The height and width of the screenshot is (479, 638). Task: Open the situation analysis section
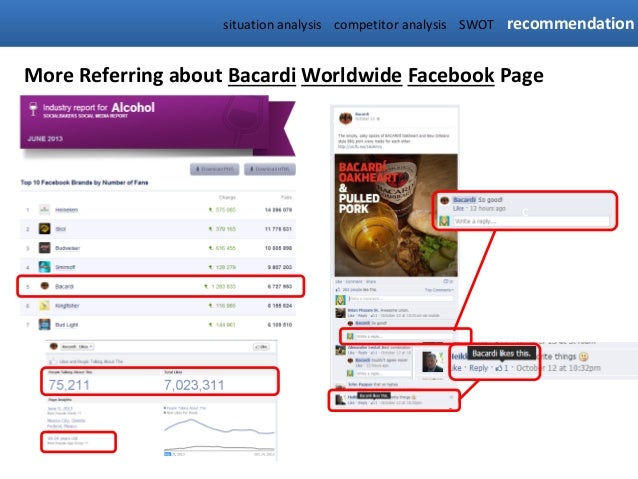point(272,25)
